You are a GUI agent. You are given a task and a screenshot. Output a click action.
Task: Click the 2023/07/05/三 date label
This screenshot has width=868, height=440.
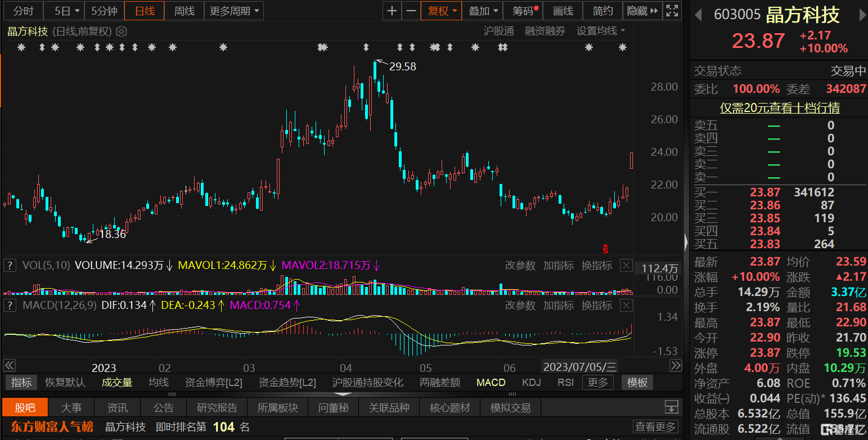[579, 367]
